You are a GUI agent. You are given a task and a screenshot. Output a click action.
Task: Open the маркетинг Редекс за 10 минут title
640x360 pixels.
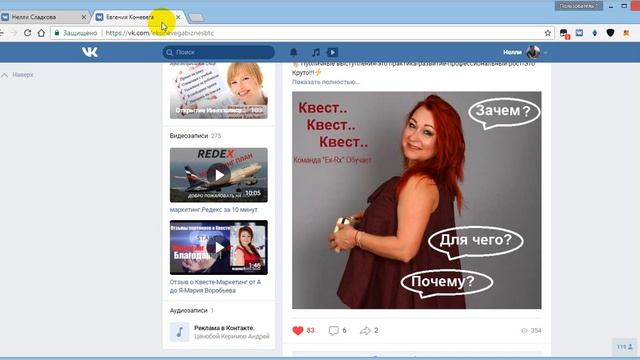click(213, 209)
